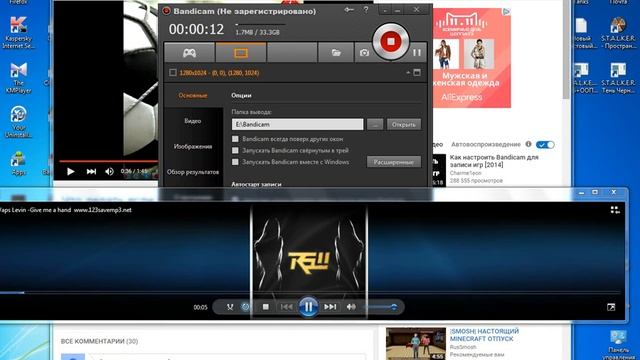Open Bandicam help question mark
This screenshot has width=640, height=360.
coord(366,10)
